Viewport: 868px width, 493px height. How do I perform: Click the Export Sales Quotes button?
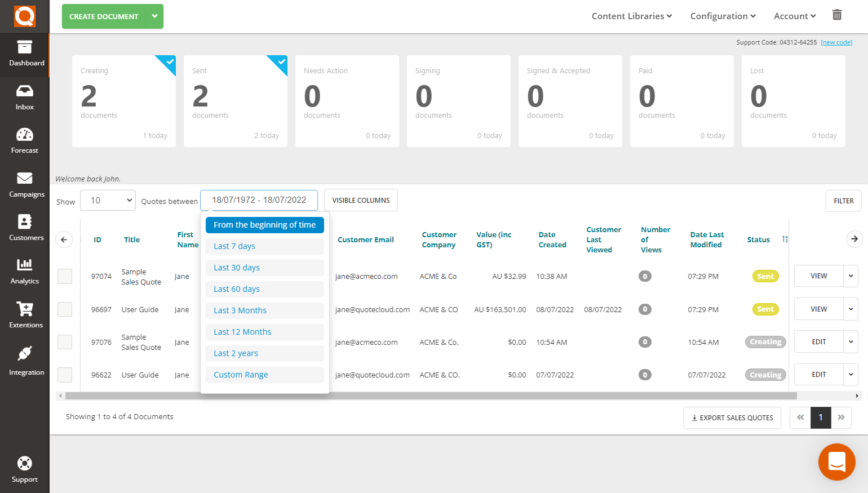732,418
